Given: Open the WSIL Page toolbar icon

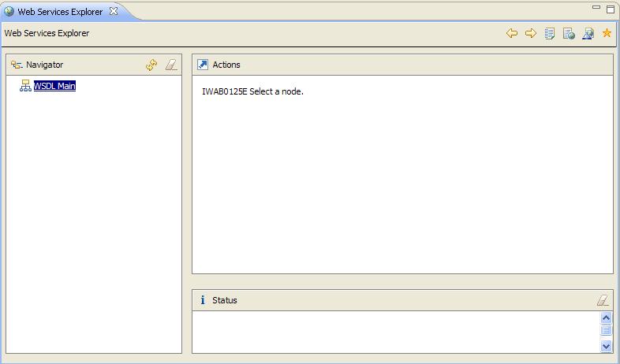Looking at the screenshot, I should tap(569, 34).
